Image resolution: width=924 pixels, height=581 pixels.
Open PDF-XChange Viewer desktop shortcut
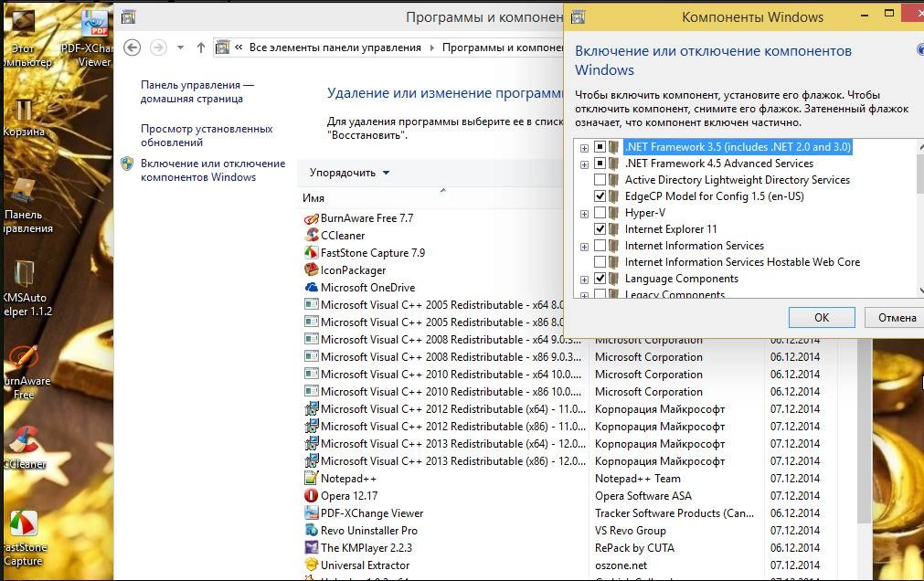pyautogui.click(x=94, y=38)
